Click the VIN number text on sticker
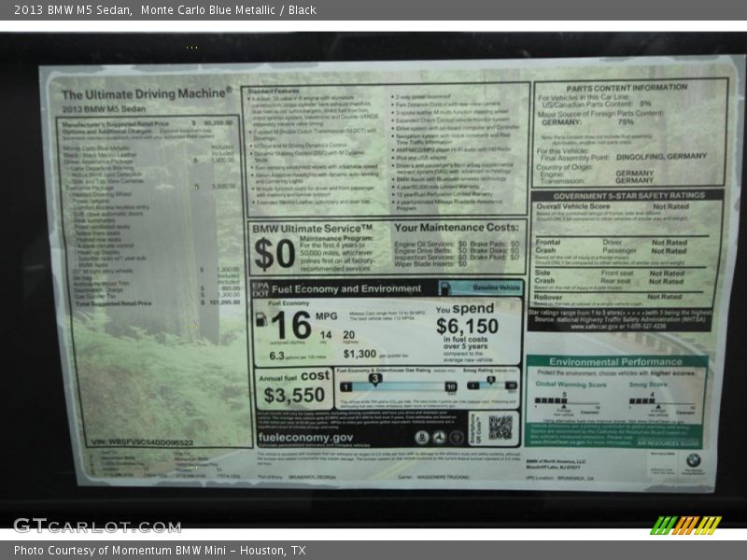Viewport: 747px width, 560px height. pyautogui.click(x=142, y=441)
